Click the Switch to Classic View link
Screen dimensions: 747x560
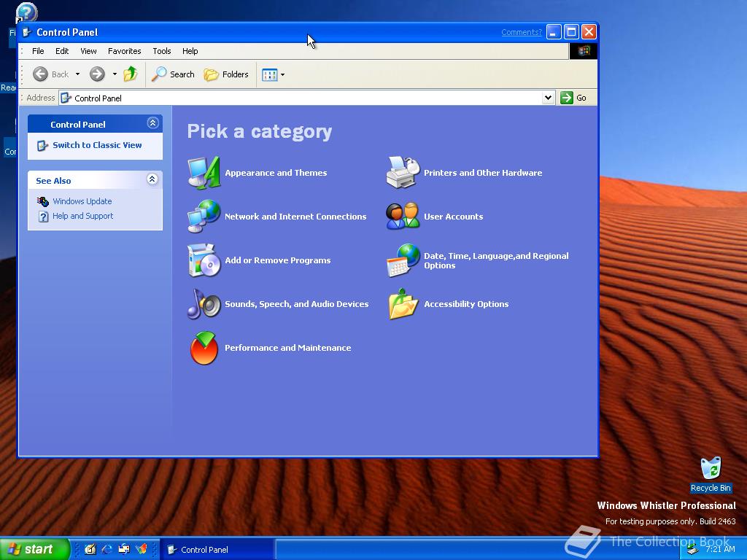(x=97, y=145)
